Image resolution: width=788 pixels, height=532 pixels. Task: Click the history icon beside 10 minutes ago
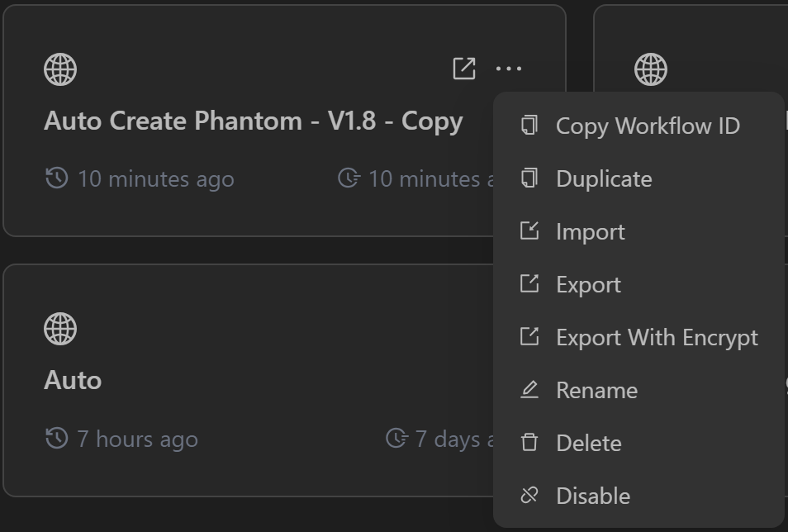click(x=55, y=178)
